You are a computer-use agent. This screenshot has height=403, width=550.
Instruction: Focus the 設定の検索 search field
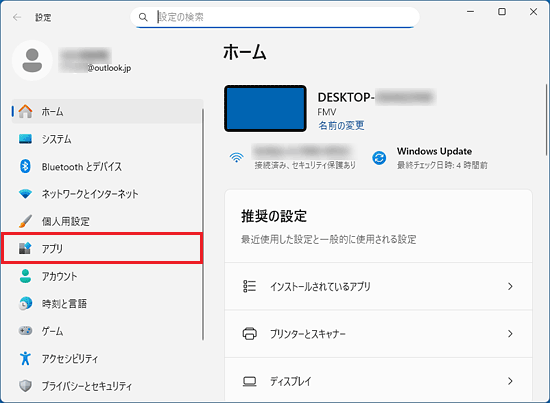275,17
